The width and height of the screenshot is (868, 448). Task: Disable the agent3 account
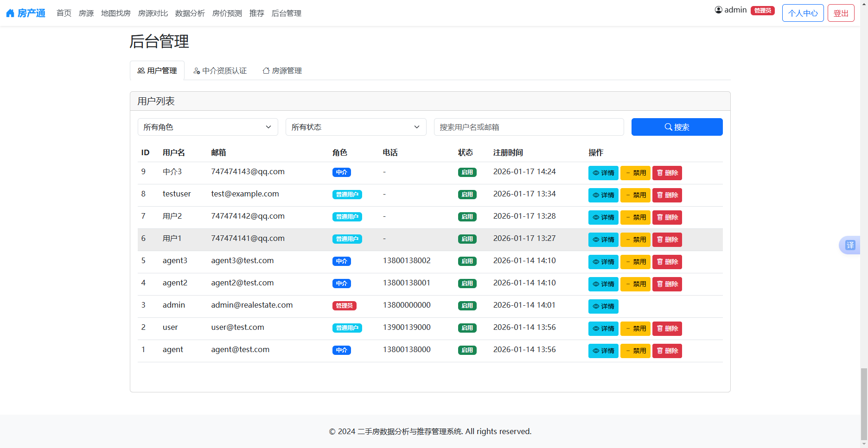click(635, 262)
